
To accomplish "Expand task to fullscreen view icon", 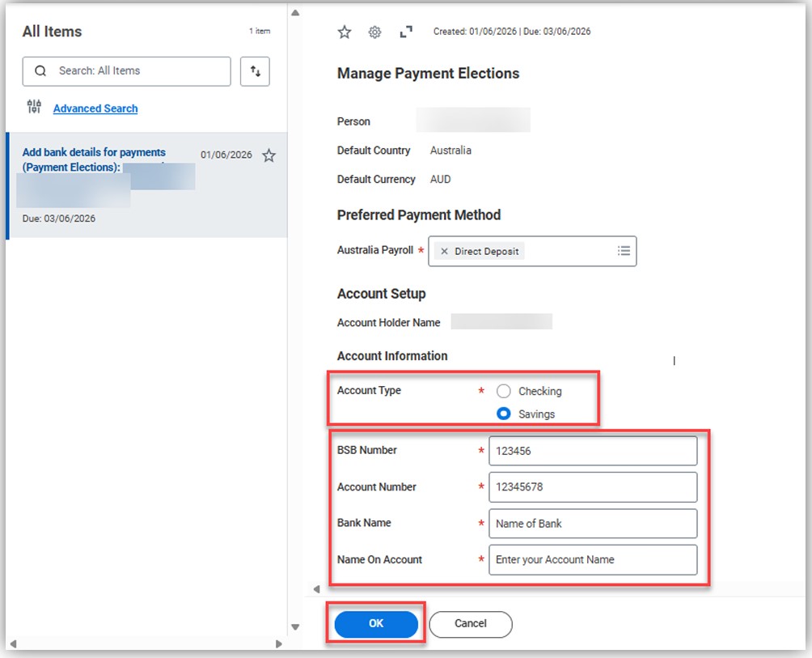I will click(406, 32).
